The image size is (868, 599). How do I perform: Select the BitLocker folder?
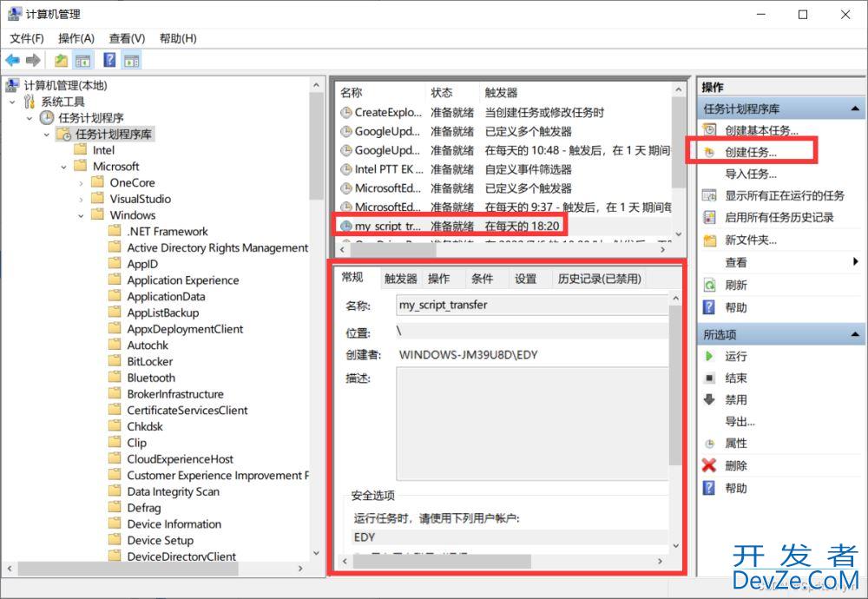pyautogui.click(x=149, y=361)
